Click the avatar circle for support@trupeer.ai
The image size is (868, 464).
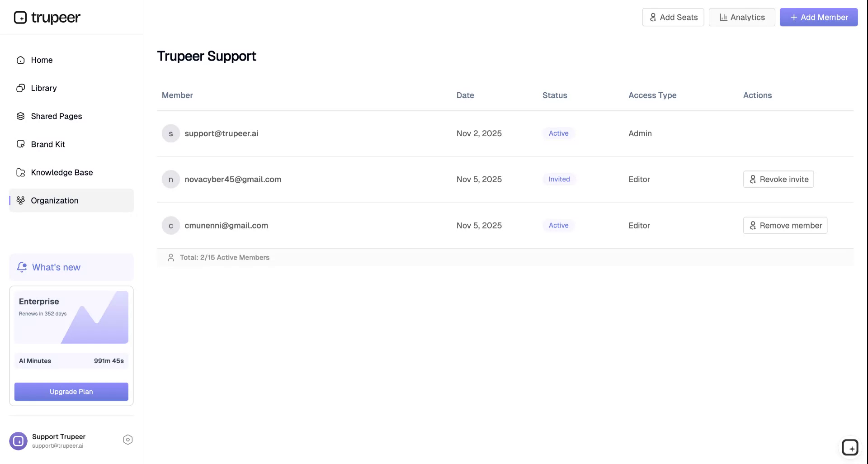pyautogui.click(x=170, y=133)
